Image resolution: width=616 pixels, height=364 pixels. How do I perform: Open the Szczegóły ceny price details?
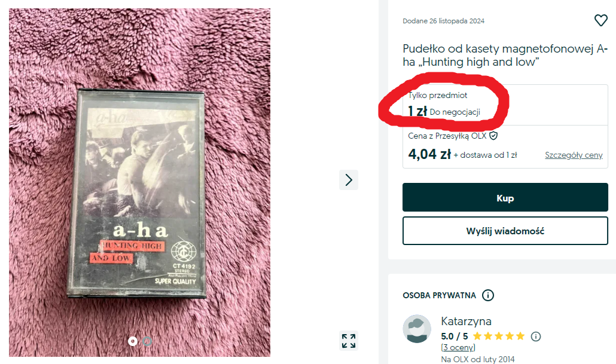click(574, 155)
